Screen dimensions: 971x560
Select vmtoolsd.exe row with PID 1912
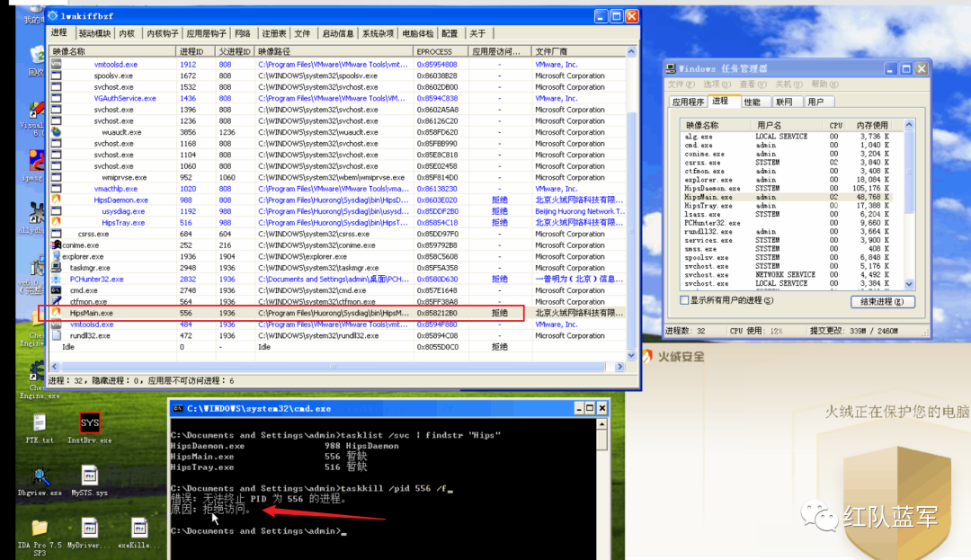(x=338, y=65)
